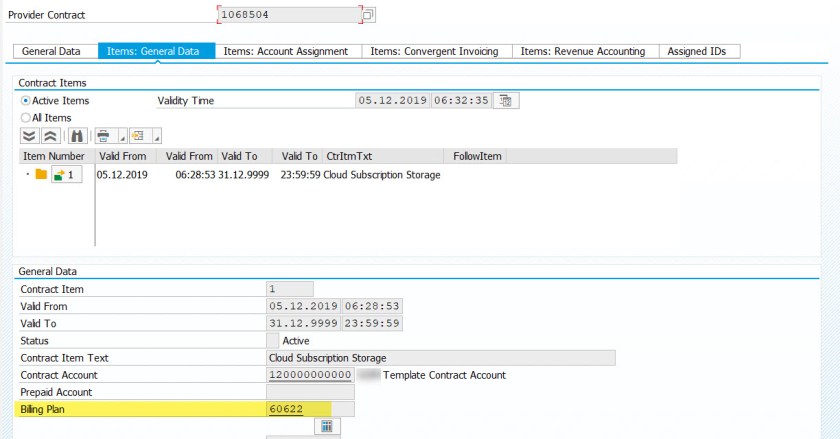840x439 pixels.
Task: Open the layout icon dropdown arrow
Action: pos(156,137)
